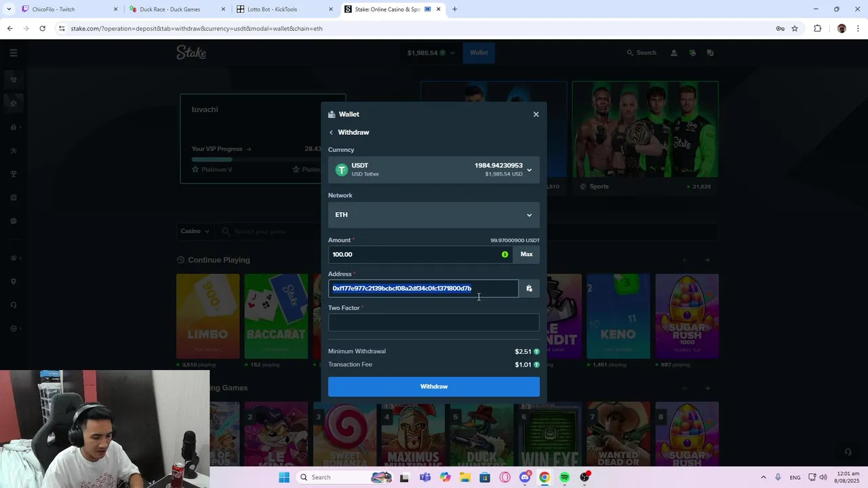The height and width of the screenshot is (488, 868).
Task: Click the Max amount button
Action: [x=526, y=254]
